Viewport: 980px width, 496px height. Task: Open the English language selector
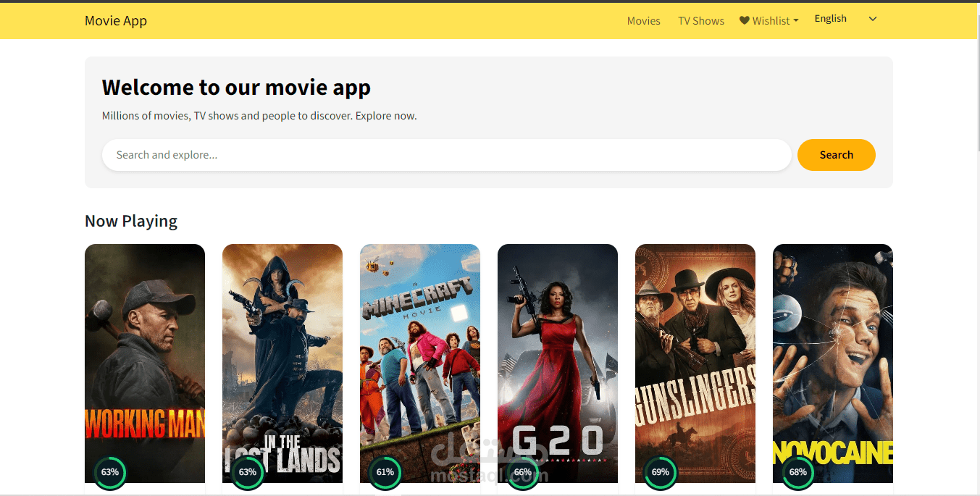pos(846,19)
